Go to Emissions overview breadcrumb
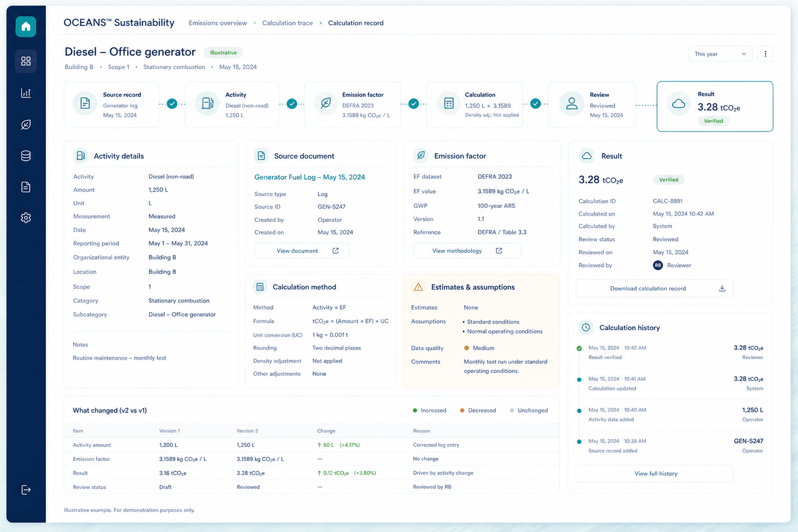The image size is (798, 532). (218, 23)
